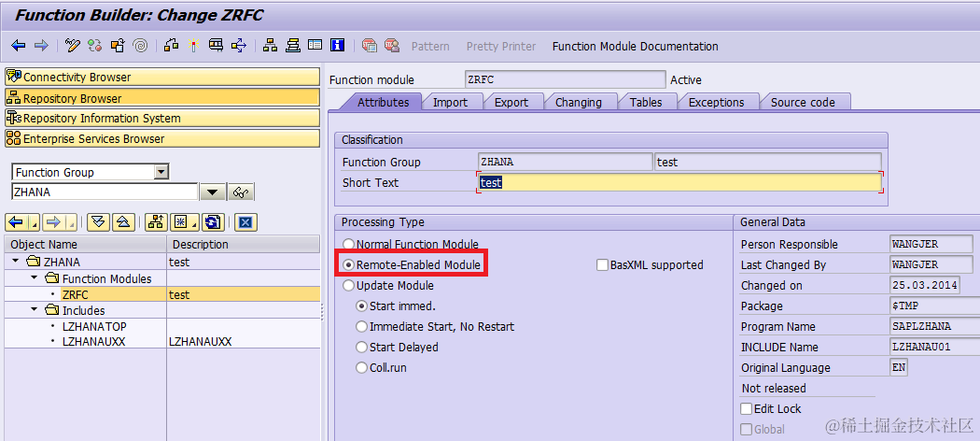Switch to the Import tab
The height and width of the screenshot is (441, 980).
pos(450,102)
